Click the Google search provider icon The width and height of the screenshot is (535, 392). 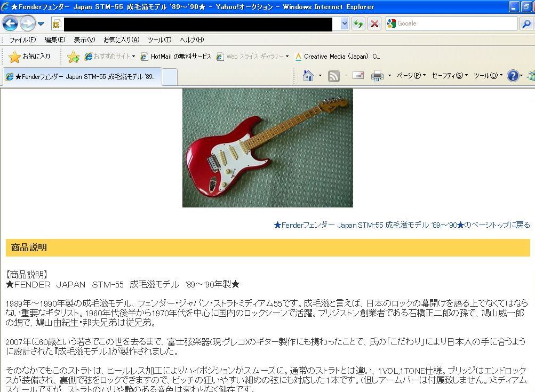click(x=392, y=23)
